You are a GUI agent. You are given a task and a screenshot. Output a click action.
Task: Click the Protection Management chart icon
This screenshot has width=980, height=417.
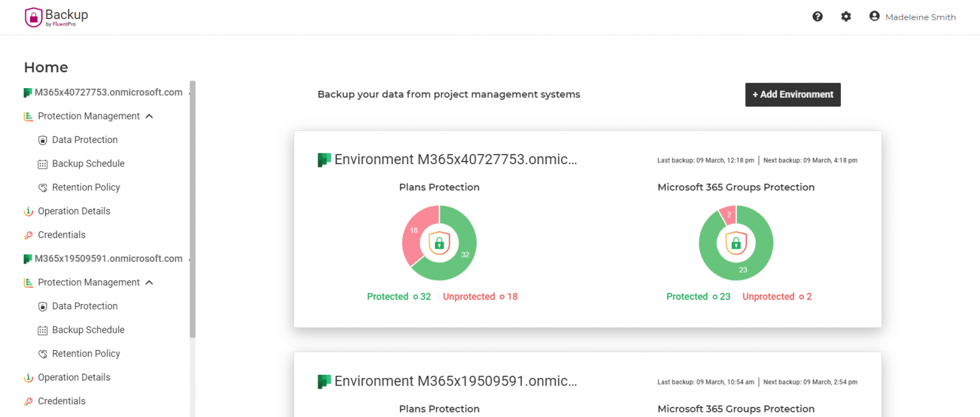tap(27, 116)
